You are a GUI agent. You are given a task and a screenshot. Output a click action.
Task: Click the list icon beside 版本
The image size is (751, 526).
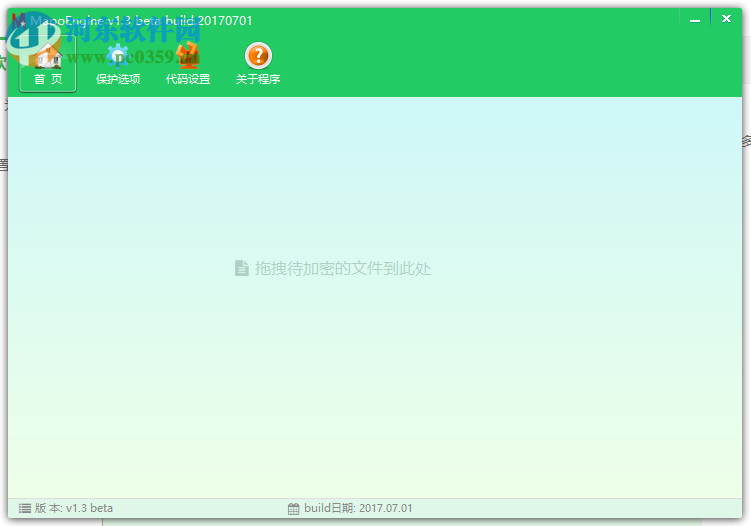(25, 508)
